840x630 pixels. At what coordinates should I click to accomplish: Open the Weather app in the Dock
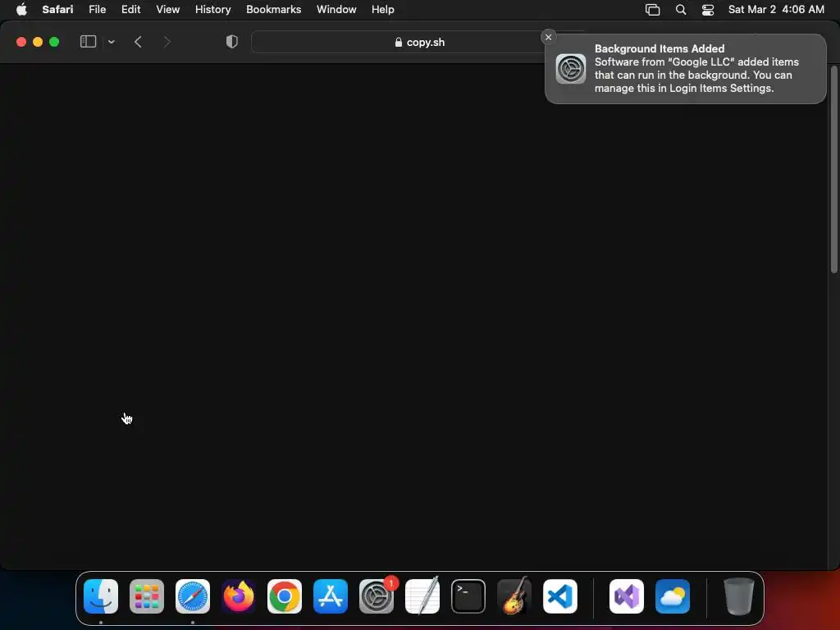point(673,596)
